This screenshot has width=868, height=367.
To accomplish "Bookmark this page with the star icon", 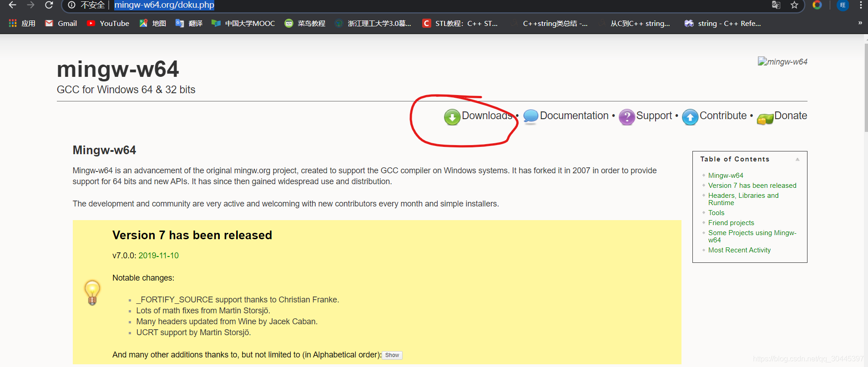I will click(794, 5).
